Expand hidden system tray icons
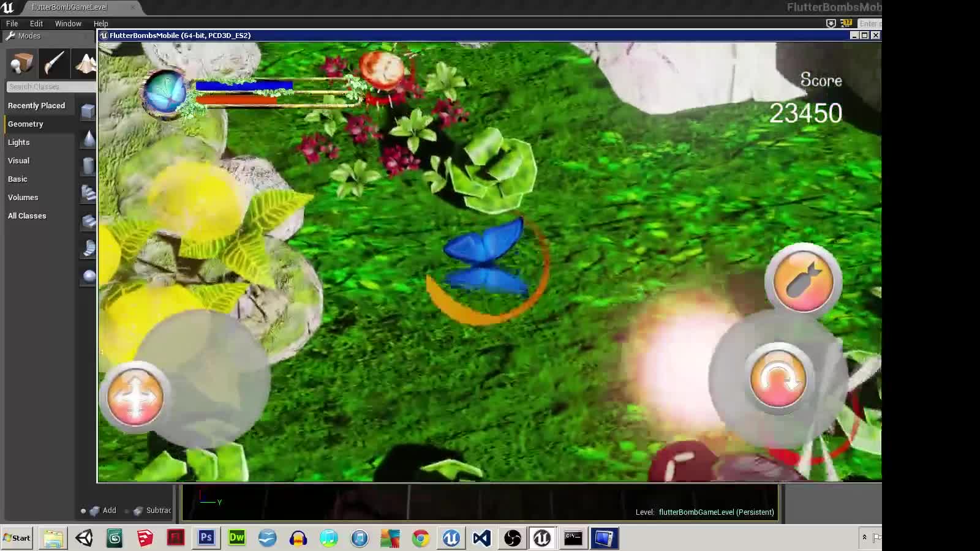 (864, 538)
